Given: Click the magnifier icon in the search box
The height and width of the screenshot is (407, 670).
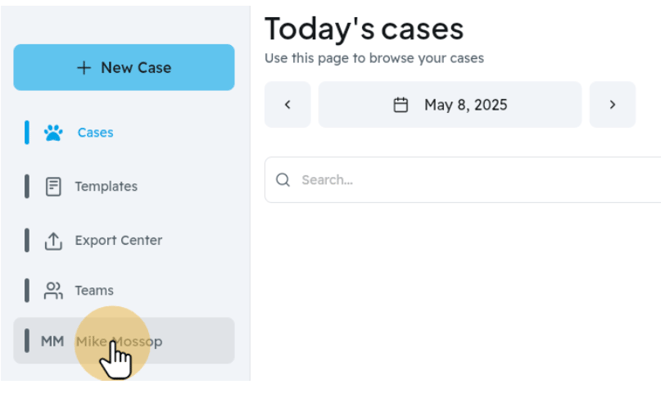Looking at the screenshot, I should [283, 180].
